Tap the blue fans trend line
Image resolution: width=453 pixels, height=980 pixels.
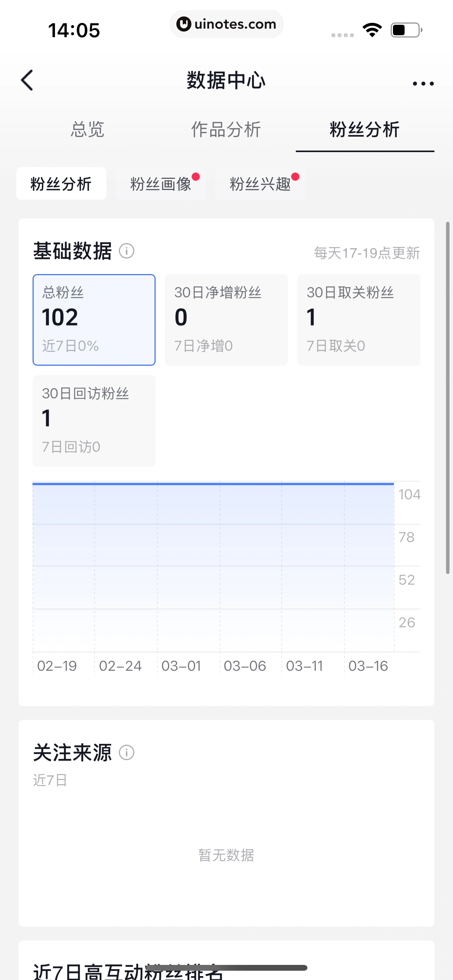pyautogui.click(x=213, y=484)
